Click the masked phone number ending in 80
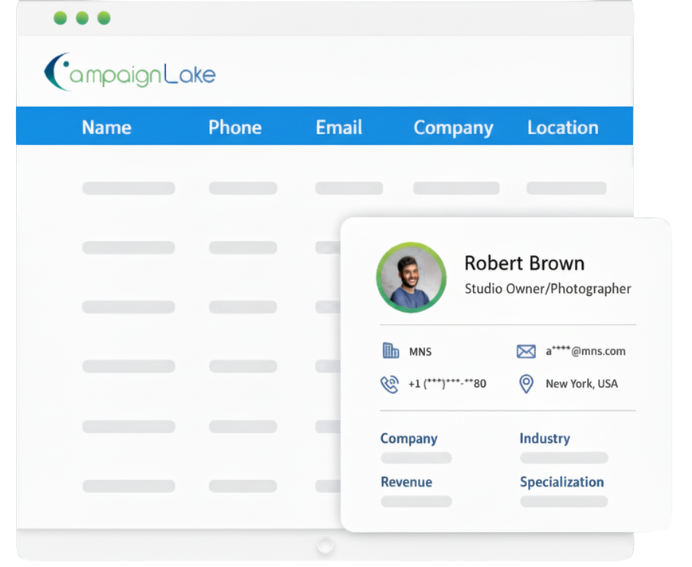Screen dimensions: 692x567 447,384
